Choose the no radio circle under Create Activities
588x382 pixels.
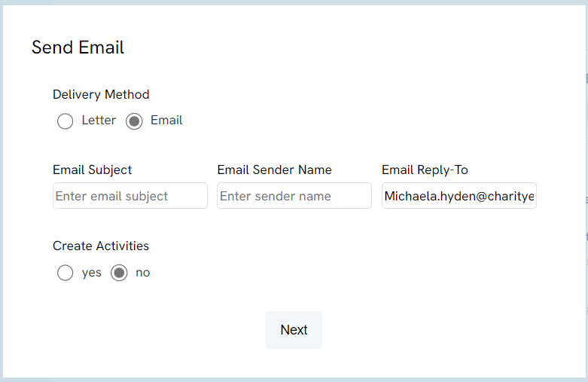pyautogui.click(x=119, y=273)
